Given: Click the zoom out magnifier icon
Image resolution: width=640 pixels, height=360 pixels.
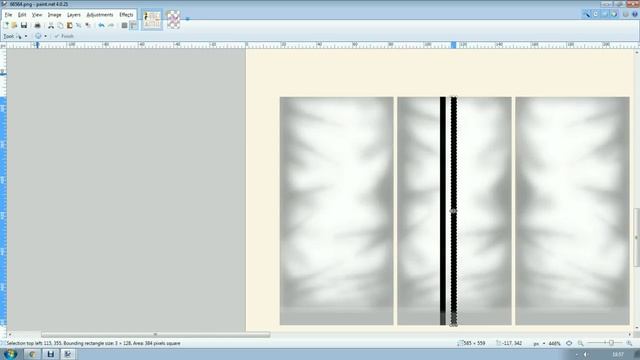Looking at the screenshot, I should pos(580,343).
